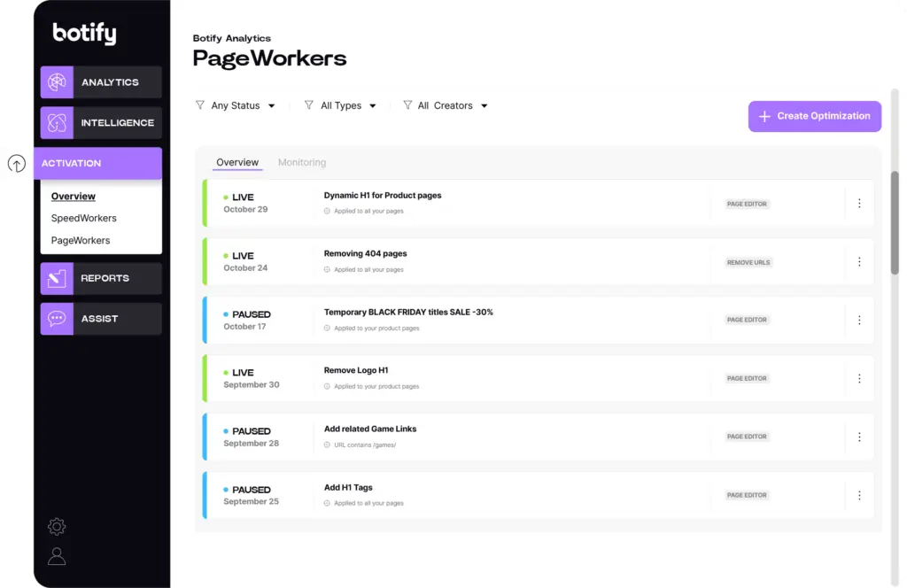Click PAGE EDITOR tag on Game Links row
907x588 pixels.
click(747, 437)
